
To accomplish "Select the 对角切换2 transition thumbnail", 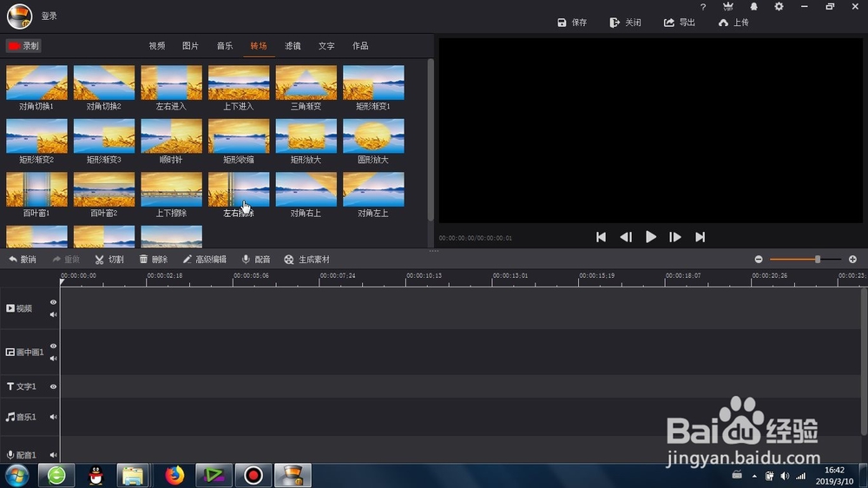I will tap(104, 83).
